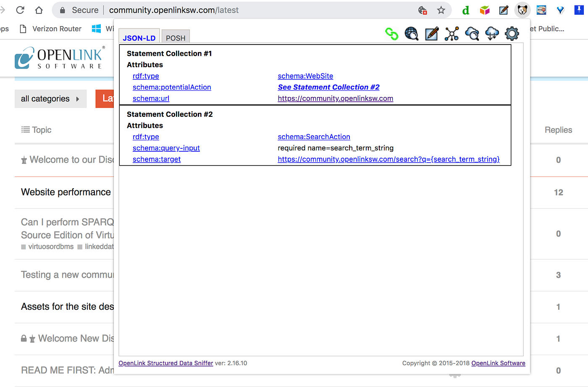Click the globe with magnifier icon
This screenshot has width=588, height=387.
412,34
